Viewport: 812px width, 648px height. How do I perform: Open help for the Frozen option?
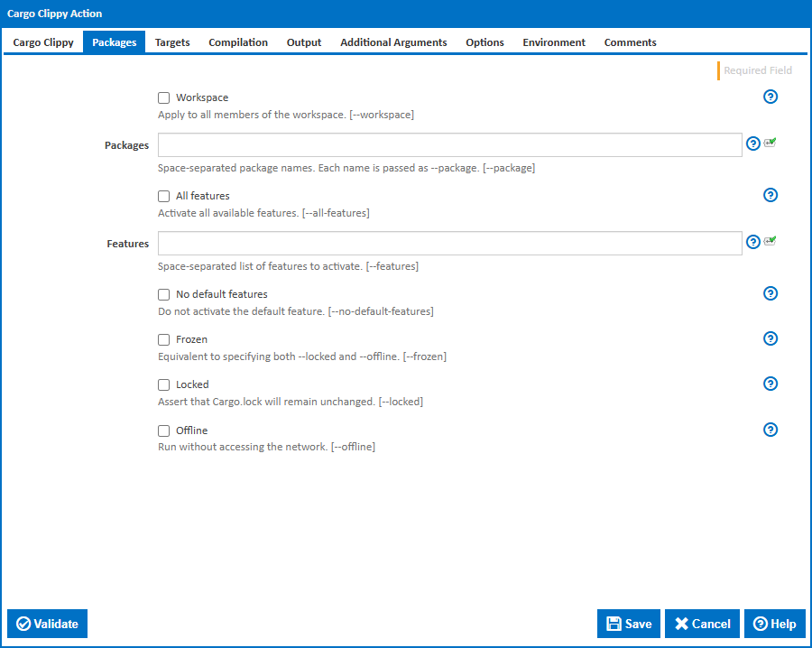tap(770, 338)
